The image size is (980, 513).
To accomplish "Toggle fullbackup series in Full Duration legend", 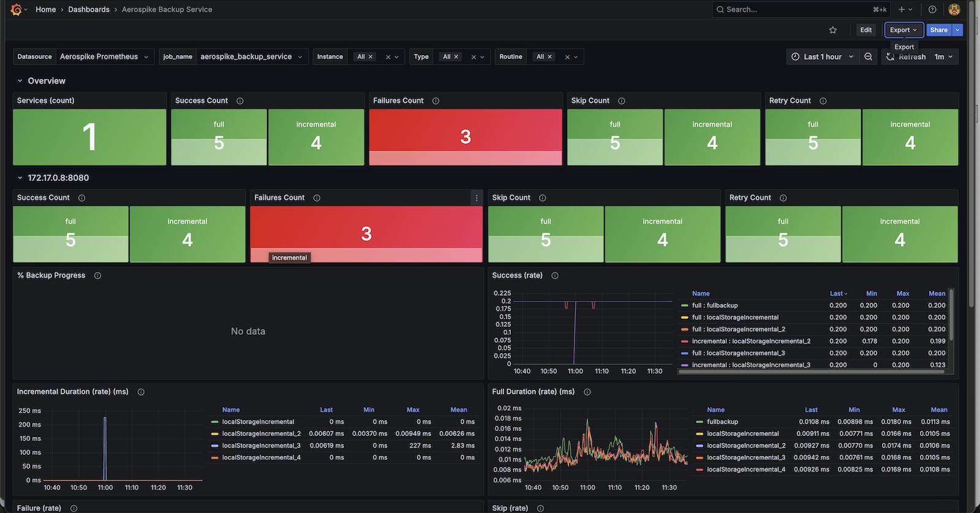I will [x=723, y=422].
